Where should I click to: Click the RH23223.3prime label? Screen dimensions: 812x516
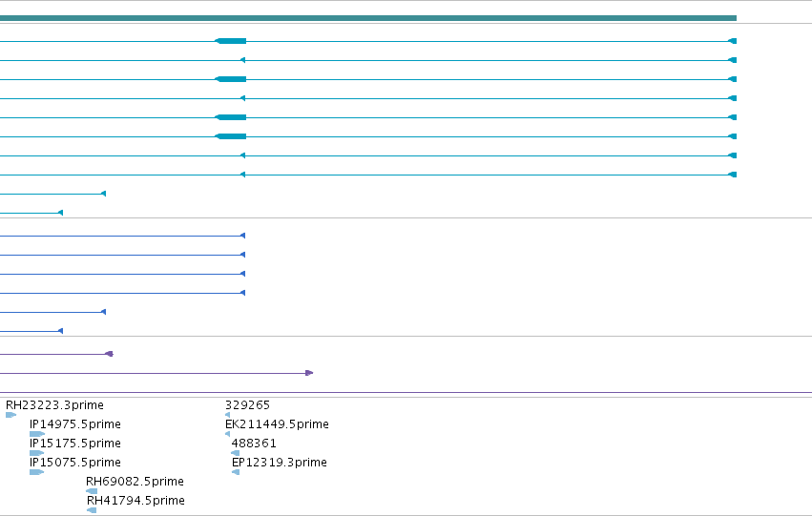54,405
